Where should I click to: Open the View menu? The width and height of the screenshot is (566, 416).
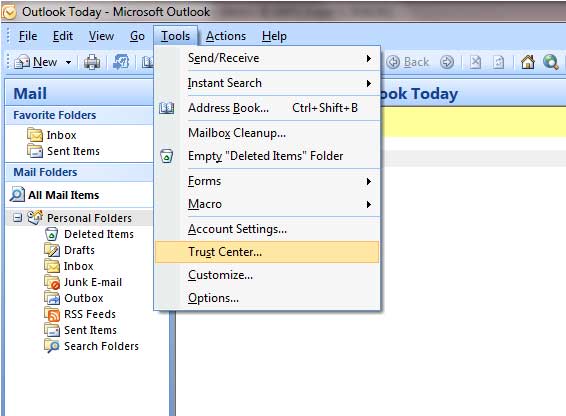pos(101,36)
